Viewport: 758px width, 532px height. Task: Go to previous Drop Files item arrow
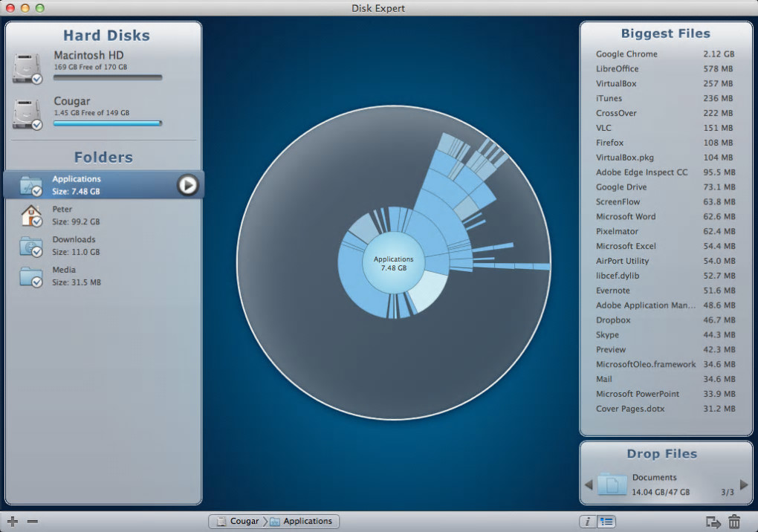(589, 484)
